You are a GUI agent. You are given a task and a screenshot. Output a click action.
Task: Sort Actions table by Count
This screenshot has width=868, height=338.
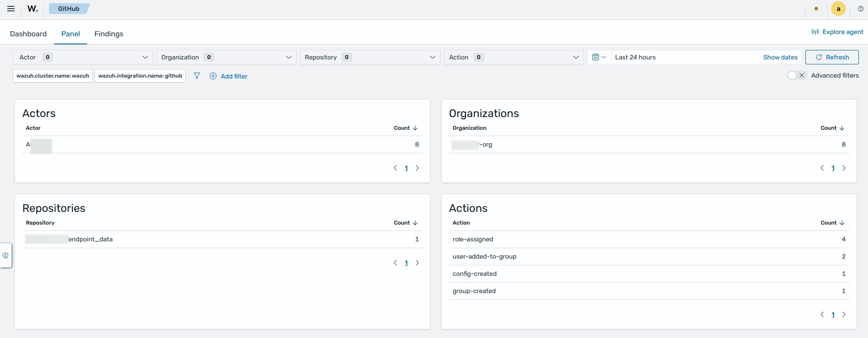pos(833,223)
